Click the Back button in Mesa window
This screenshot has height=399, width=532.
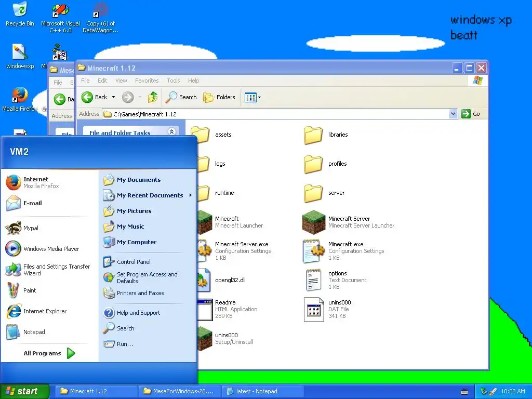[x=63, y=99]
